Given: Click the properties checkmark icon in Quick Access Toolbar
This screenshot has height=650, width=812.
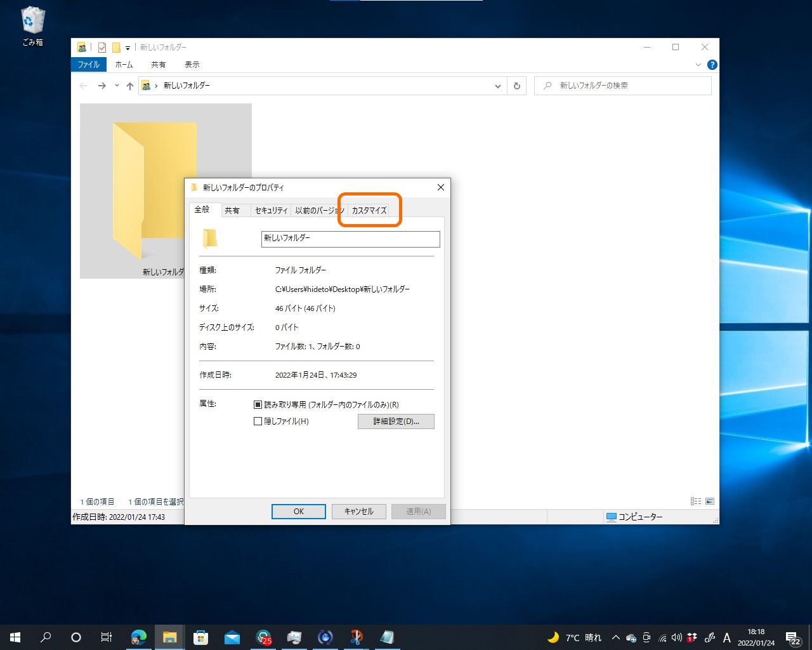Looking at the screenshot, I should pos(101,47).
